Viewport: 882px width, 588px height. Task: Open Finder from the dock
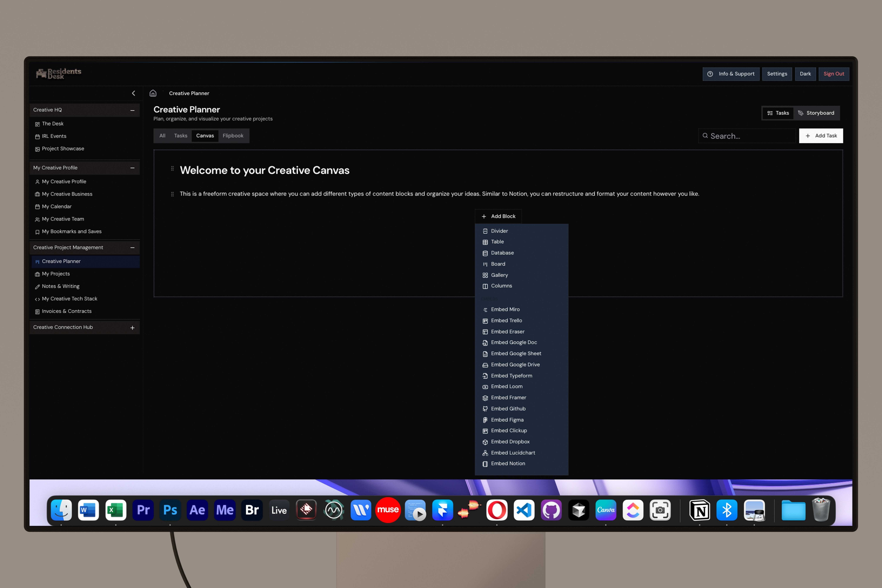pyautogui.click(x=61, y=510)
